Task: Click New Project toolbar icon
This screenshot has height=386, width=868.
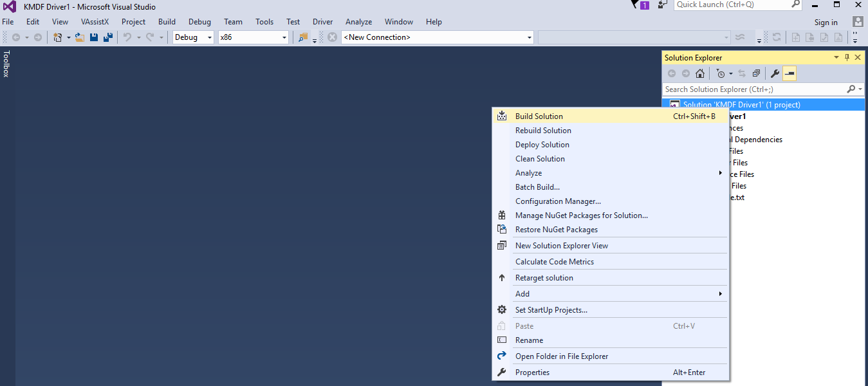Action: click(x=58, y=37)
